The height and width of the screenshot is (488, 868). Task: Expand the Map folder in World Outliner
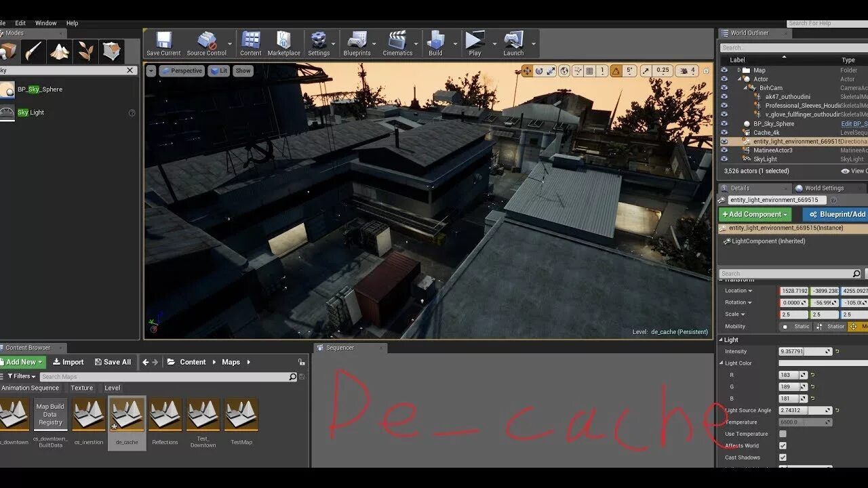pyautogui.click(x=739, y=70)
